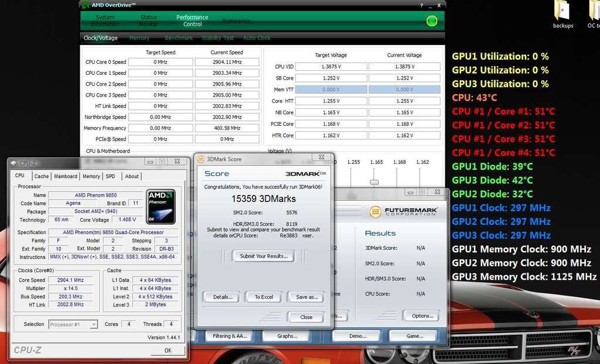
Task: Select CPU tab in CPU-Z
Action: point(20,176)
